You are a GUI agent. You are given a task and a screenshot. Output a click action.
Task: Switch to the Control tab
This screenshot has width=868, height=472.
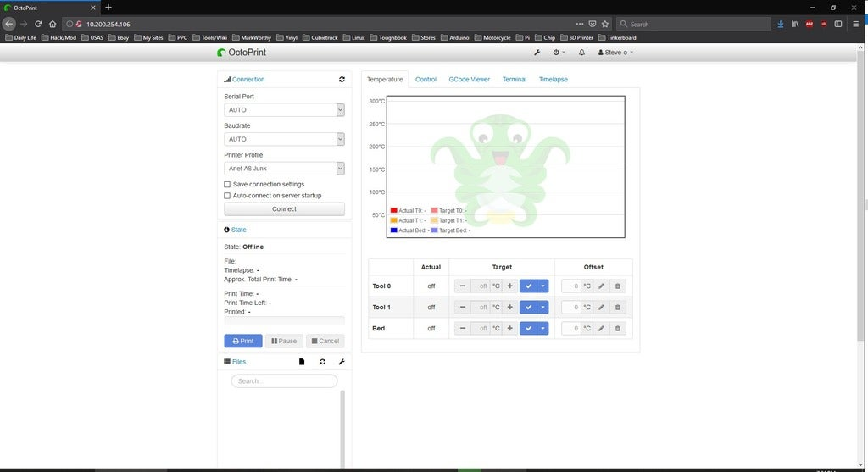[x=426, y=79]
